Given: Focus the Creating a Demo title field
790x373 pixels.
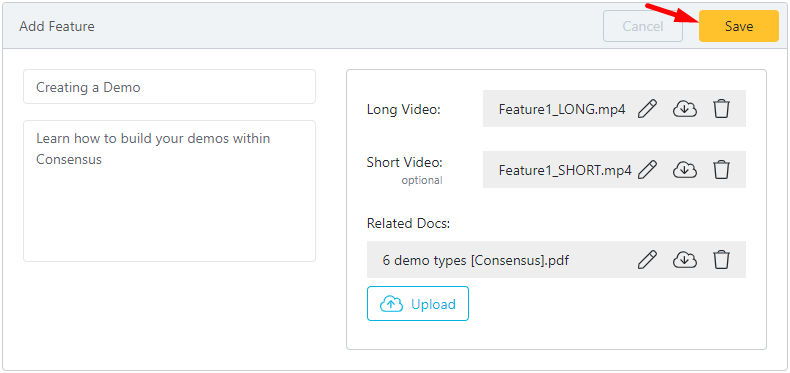Looking at the screenshot, I should pyautogui.click(x=169, y=87).
